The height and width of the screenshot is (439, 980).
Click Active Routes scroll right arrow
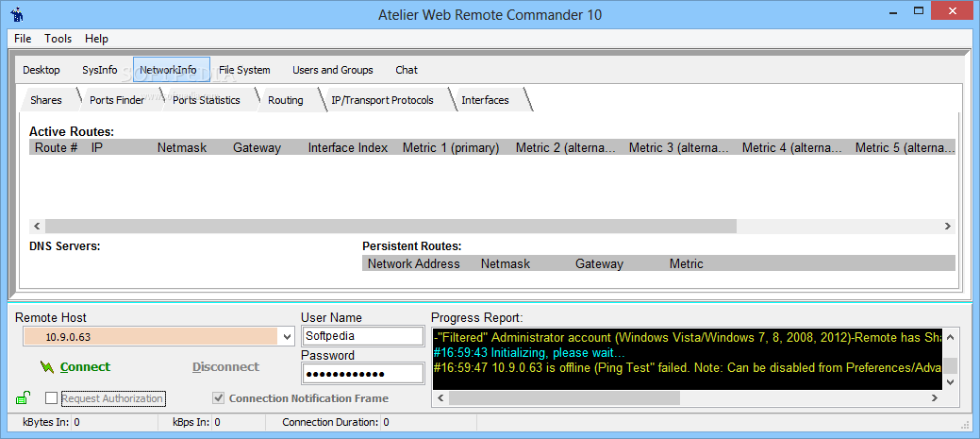click(948, 226)
